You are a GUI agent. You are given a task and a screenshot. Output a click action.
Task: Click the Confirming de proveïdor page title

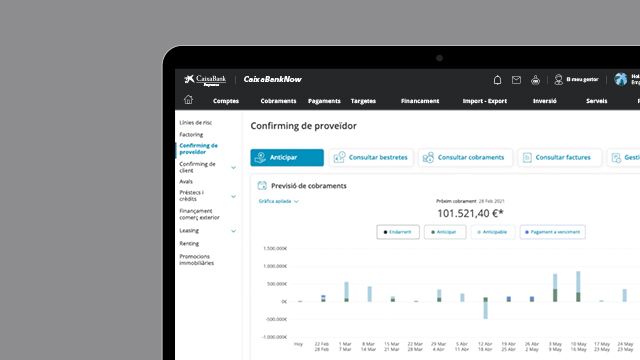303,126
